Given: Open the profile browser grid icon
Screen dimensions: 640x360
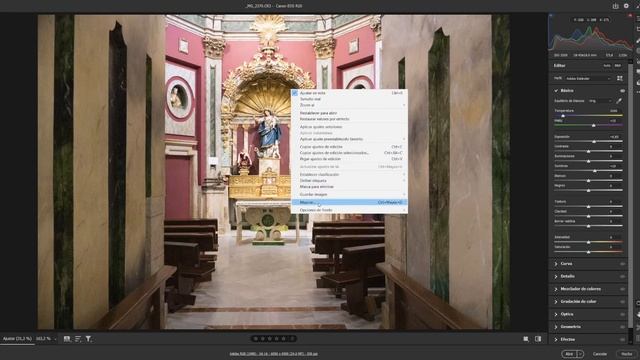Looking at the screenshot, I should click(x=620, y=78).
